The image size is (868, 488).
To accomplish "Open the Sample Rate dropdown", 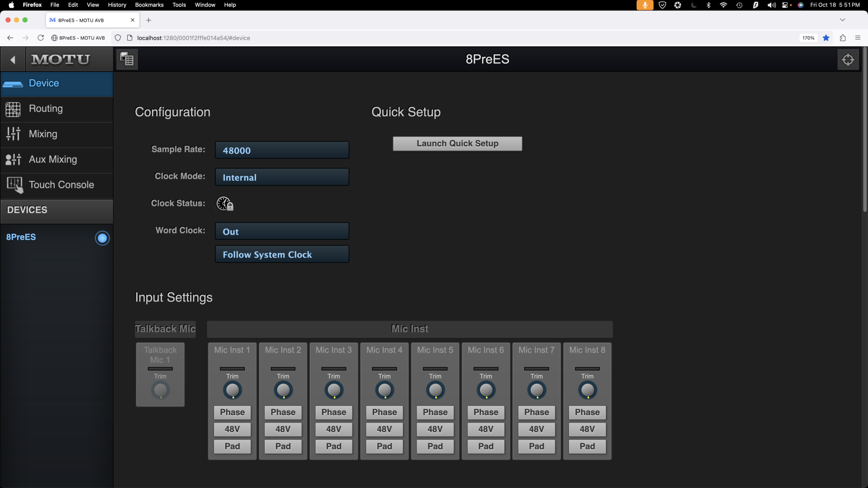I will (x=282, y=150).
